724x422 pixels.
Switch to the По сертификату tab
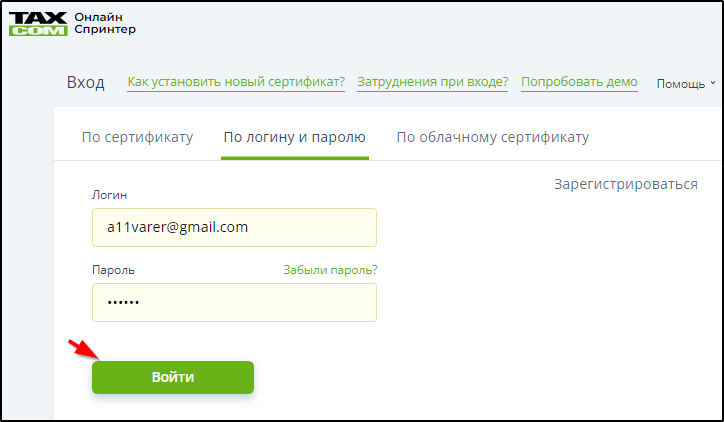[x=137, y=137]
